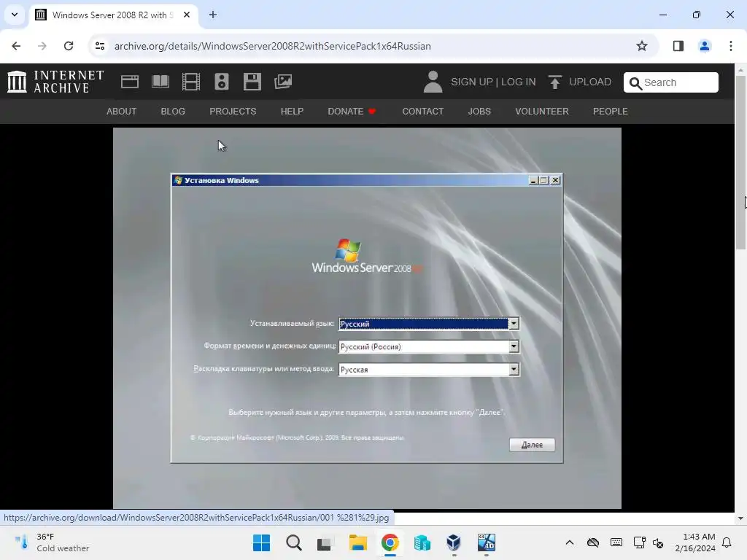
Task: Click the page vertical scrollbar thumb
Action: [740, 162]
